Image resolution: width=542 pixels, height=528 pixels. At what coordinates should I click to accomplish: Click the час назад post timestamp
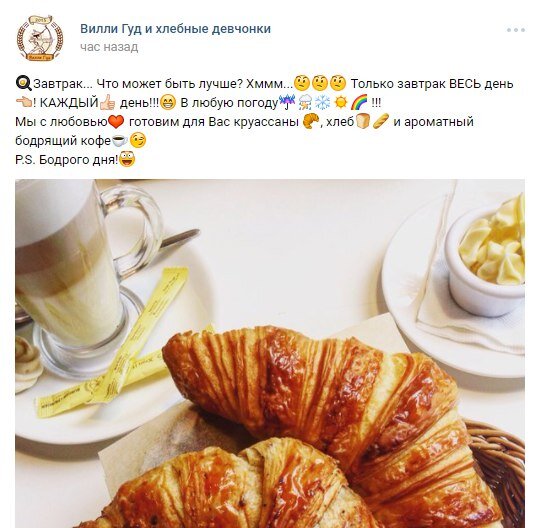coord(109,47)
